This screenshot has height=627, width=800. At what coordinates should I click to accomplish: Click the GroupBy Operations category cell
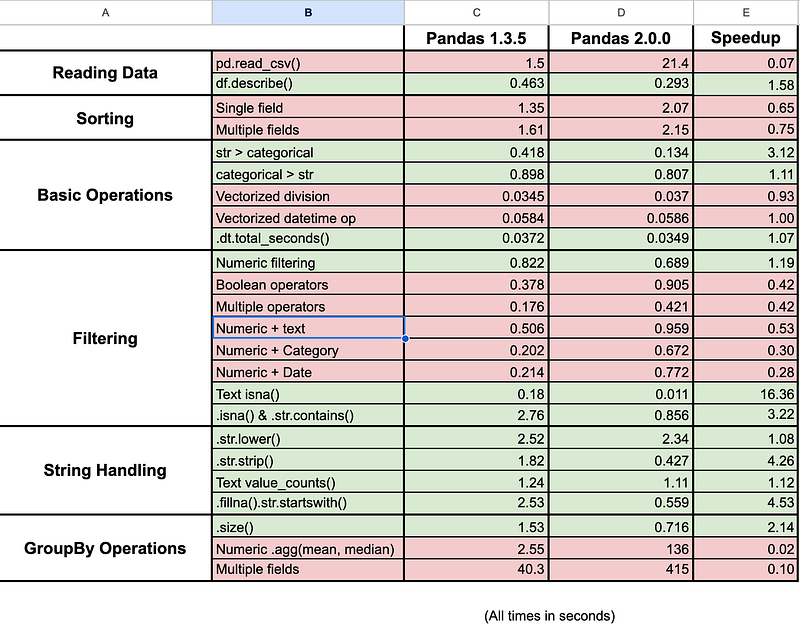(x=106, y=547)
